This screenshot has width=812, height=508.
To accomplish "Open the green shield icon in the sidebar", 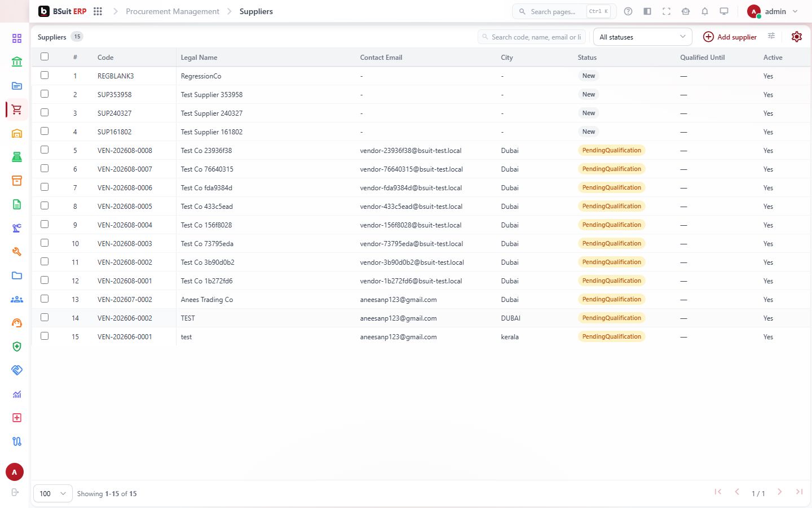I will tap(17, 347).
